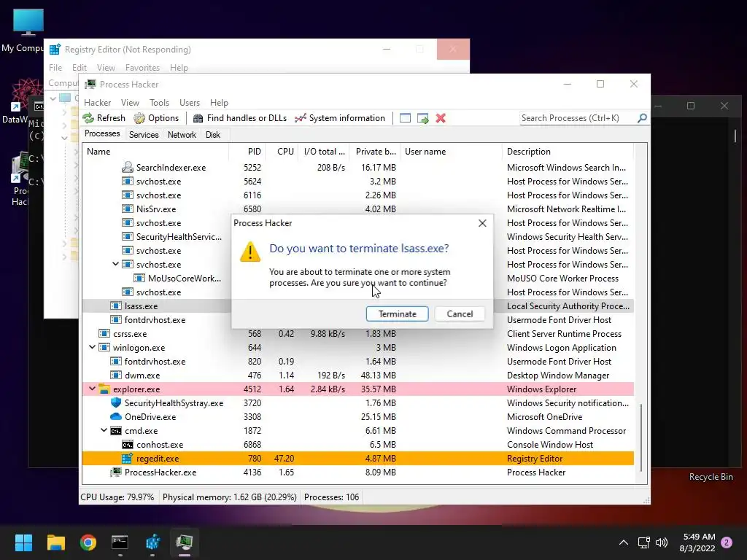Open System information
The width and height of the screenshot is (747, 560).
[x=340, y=118]
